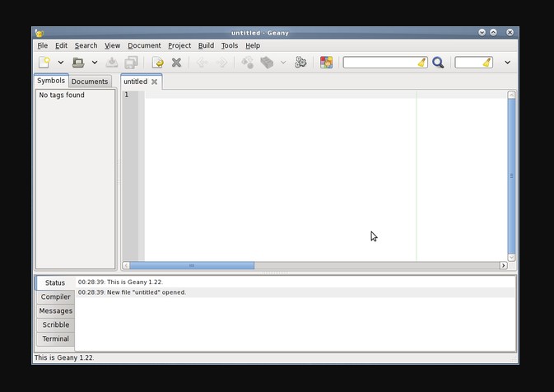Reload the current file from disk icon
This screenshot has height=392, width=554.
pos(157,63)
